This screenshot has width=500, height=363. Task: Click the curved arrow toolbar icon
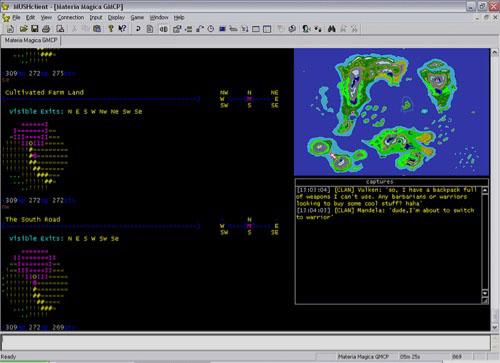(x=138, y=29)
